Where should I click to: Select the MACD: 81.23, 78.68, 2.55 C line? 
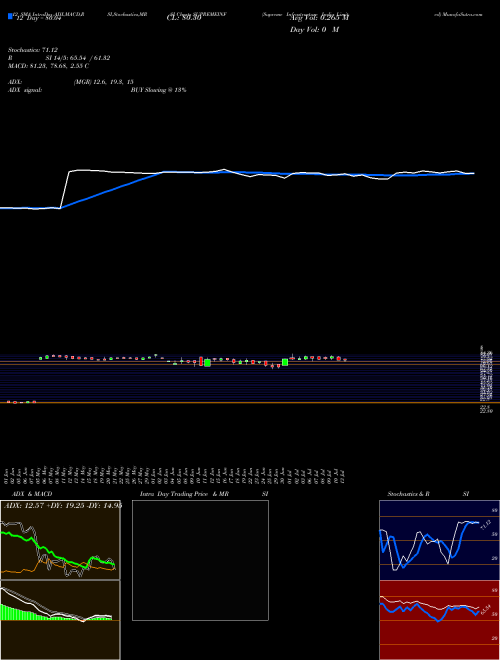48,66
